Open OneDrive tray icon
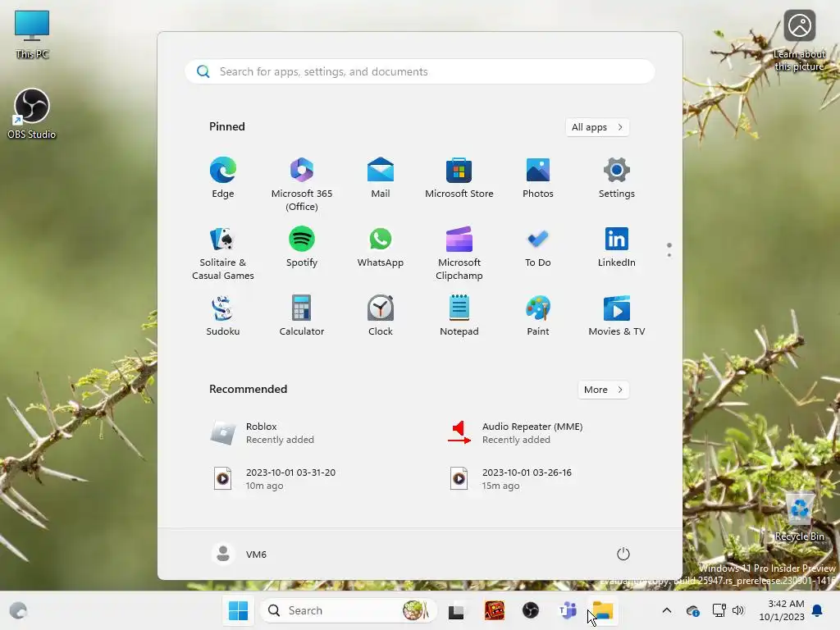Image resolution: width=840 pixels, height=630 pixels. (x=692, y=610)
